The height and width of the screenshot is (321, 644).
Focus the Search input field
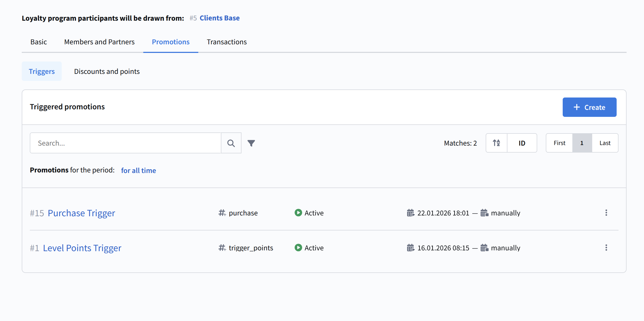point(125,143)
